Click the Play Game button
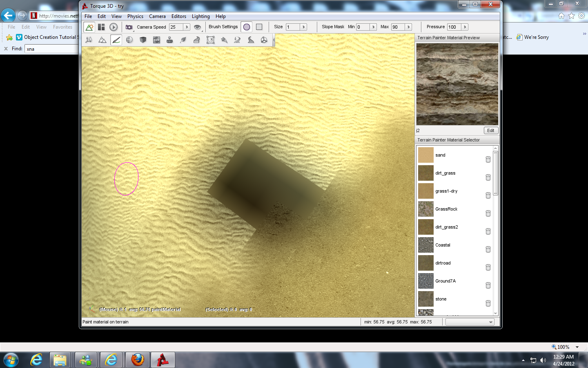The image size is (588, 368). pyautogui.click(x=114, y=27)
